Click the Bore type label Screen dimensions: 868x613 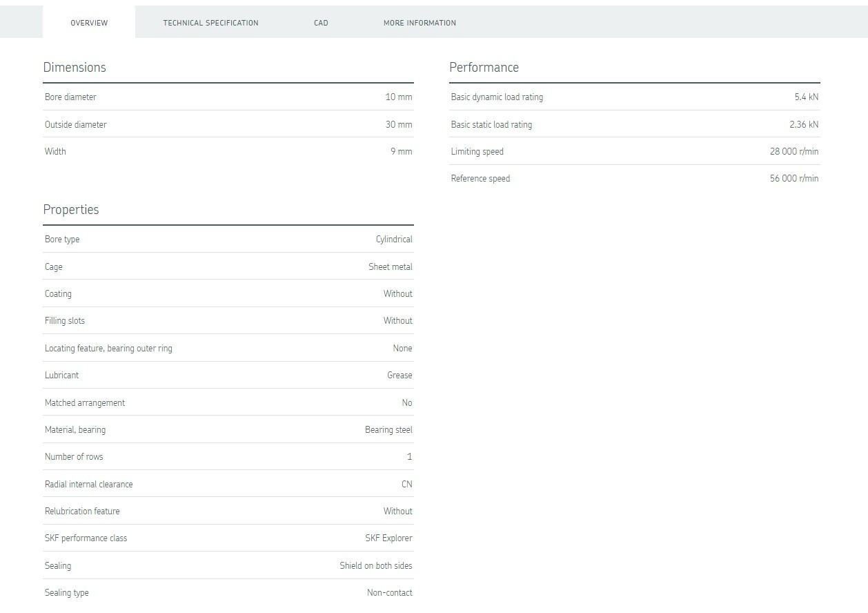click(x=62, y=239)
